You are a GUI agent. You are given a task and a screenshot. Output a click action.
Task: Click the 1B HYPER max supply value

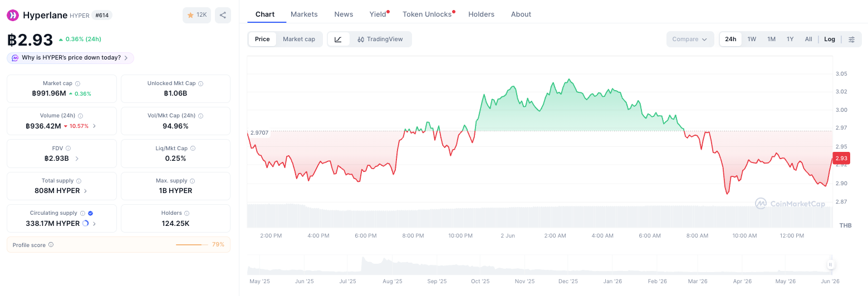coord(175,191)
